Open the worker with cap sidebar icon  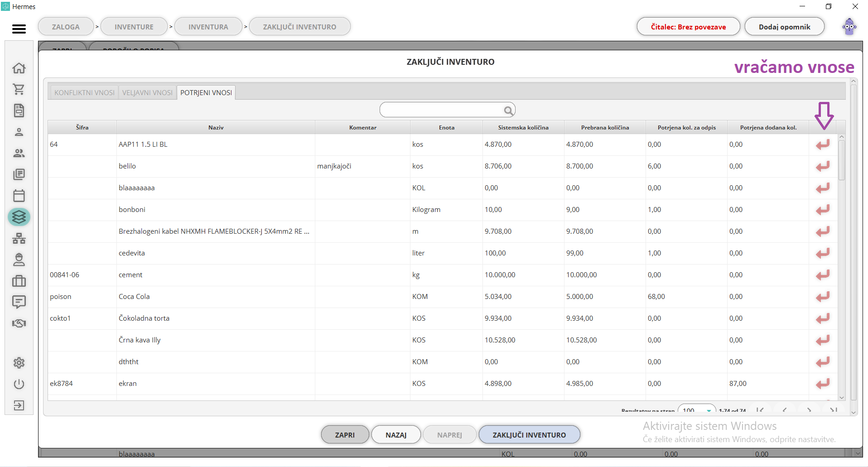click(x=19, y=260)
